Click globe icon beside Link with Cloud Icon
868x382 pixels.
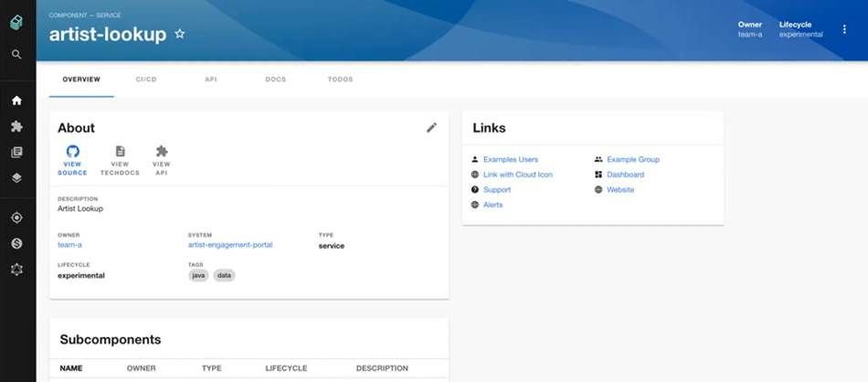[x=474, y=175]
